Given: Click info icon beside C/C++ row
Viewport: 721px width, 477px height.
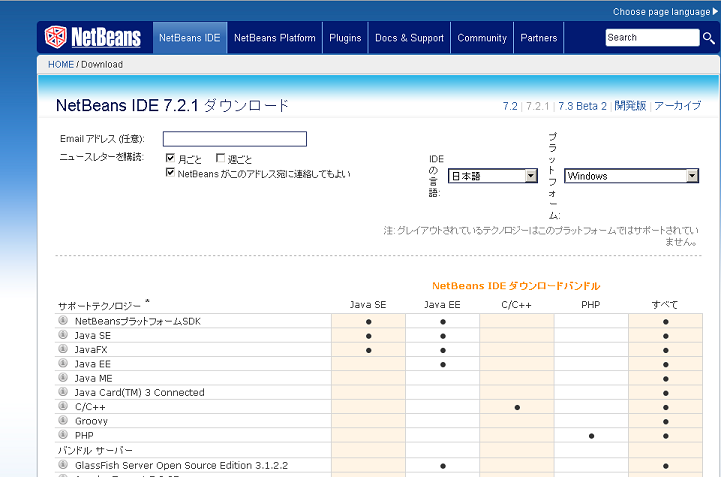Looking at the screenshot, I should (63, 406).
